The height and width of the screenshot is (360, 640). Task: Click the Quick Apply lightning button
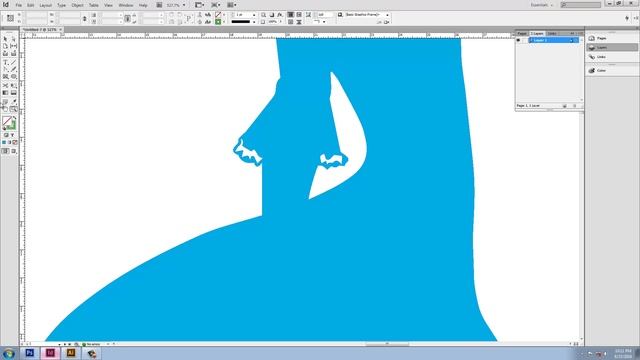coord(627,18)
